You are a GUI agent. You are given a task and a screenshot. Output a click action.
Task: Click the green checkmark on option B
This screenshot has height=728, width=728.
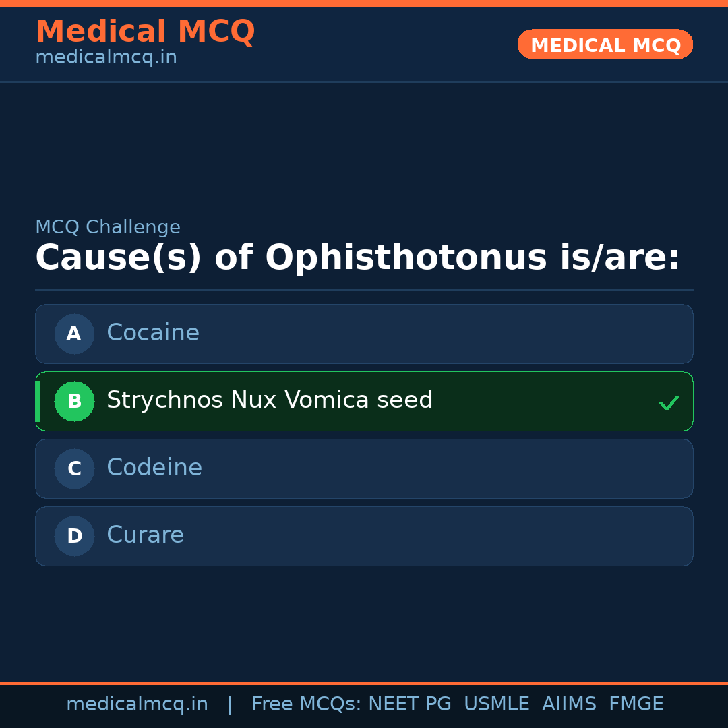pos(669,402)
